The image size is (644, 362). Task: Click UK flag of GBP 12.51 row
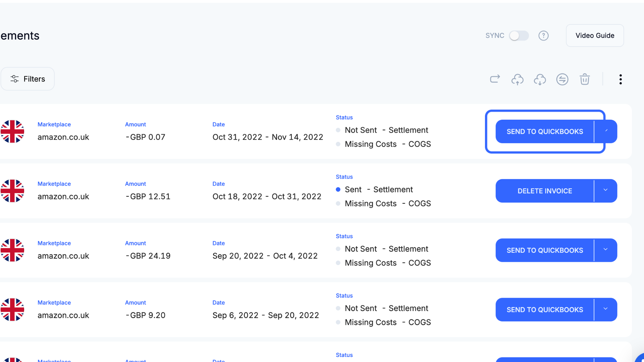coord(12,191)
